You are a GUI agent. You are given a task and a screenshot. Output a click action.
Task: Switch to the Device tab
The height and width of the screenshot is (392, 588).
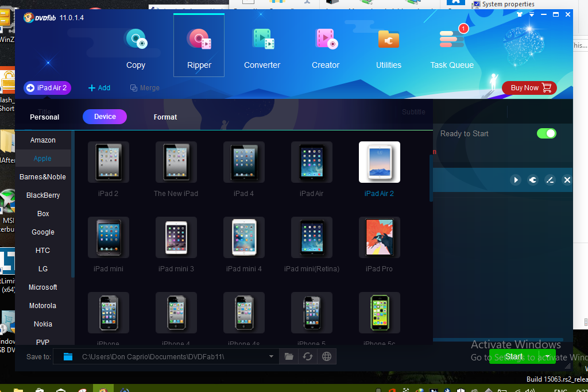click(x=105, y=117)
